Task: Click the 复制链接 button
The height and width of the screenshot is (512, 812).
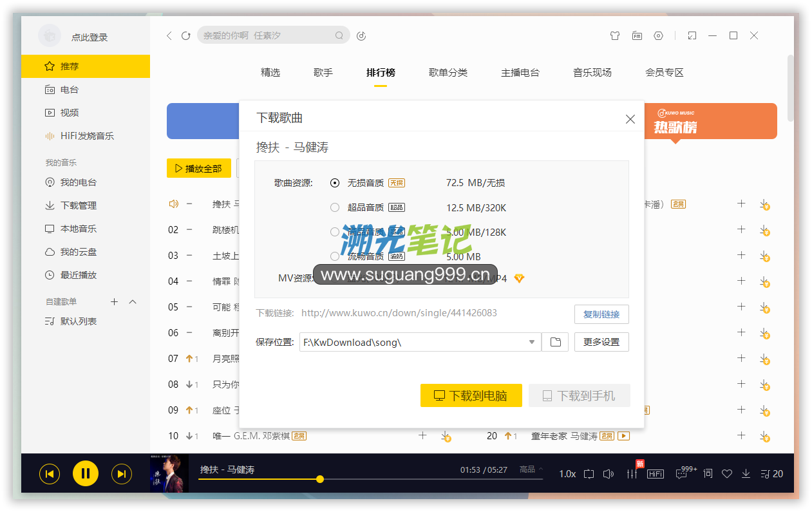Action: [601, 314]
